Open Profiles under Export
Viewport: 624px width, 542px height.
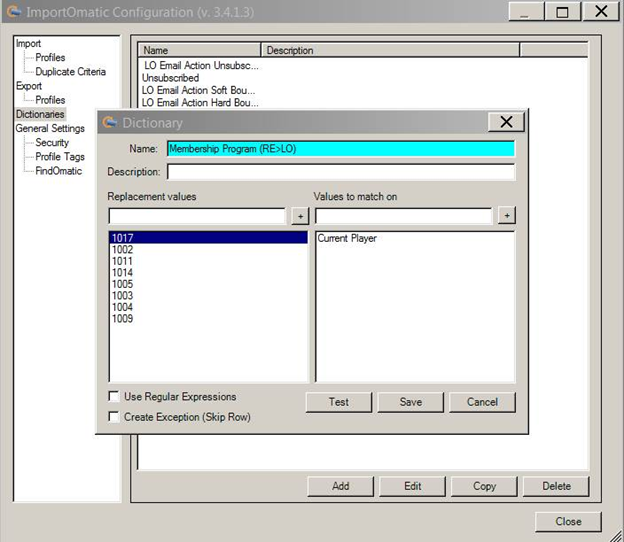click(50, 100)
